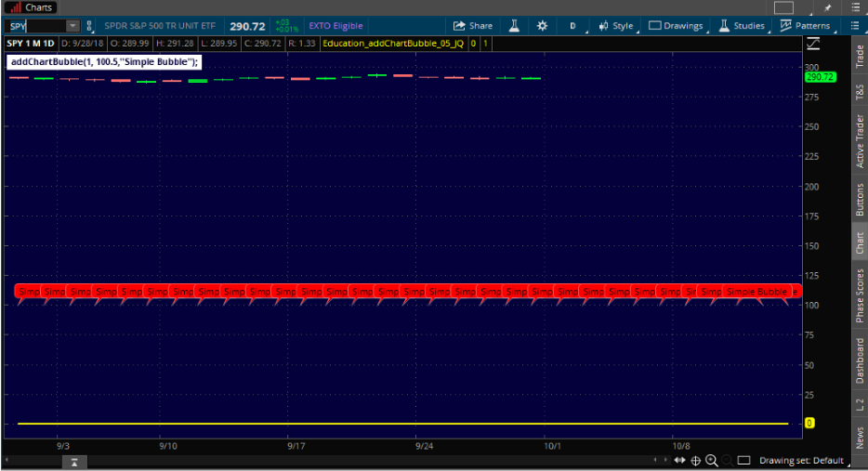
Task: Click the pin icon in title bar
Action: point(828,7)
